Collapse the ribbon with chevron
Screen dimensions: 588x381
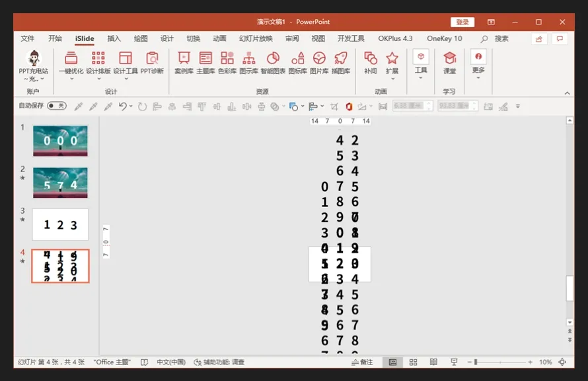click(x=567, y=93)
